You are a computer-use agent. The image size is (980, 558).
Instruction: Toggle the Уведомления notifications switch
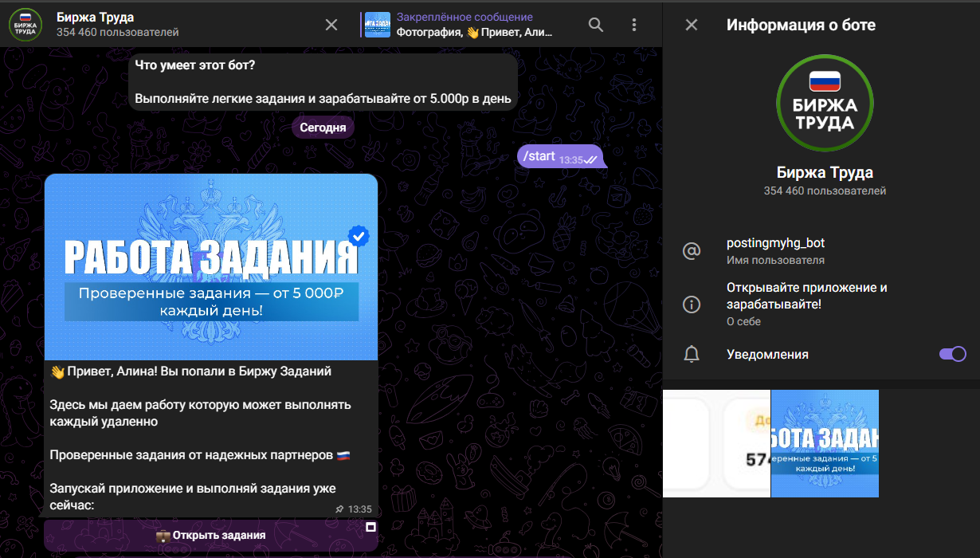pos(952,354)
